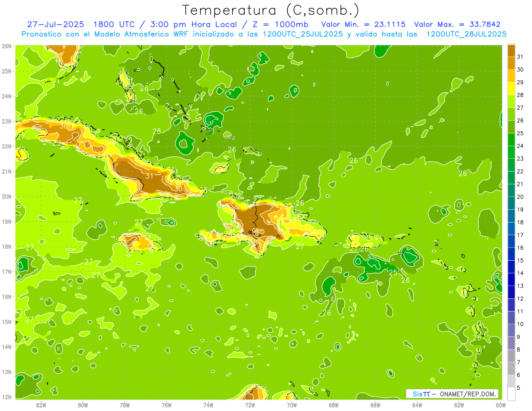Click the '31' value on the color legend
The image size is (532, 411).
click(520, 57)
